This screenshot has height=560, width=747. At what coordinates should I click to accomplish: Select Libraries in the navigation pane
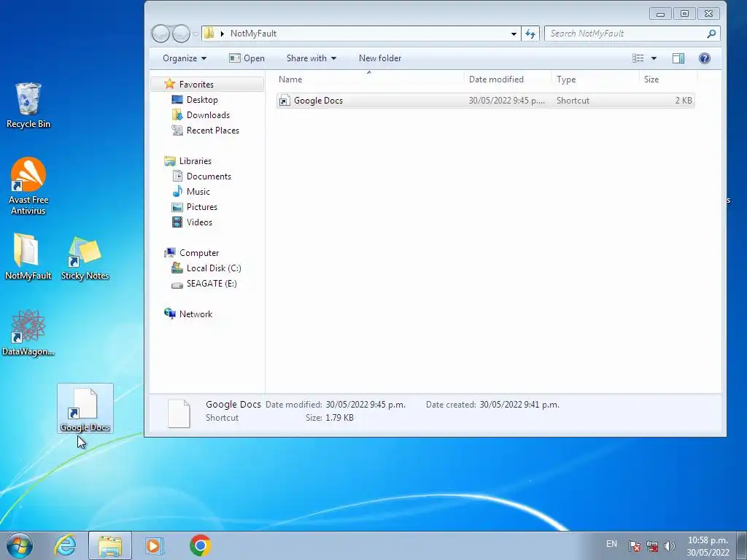point(195,161)
